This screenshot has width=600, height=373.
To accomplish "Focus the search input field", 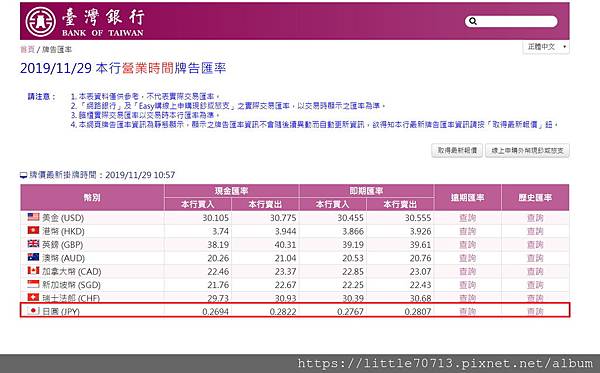I will [x=511, y=21].
